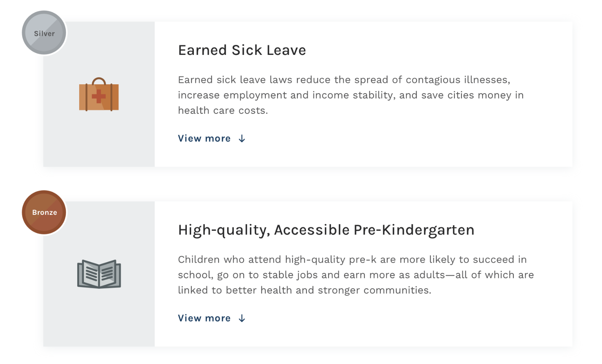Viewport: 602px width, 364px height.
Task: Click the Silver medal badge
Action: (x=44, y=33)
